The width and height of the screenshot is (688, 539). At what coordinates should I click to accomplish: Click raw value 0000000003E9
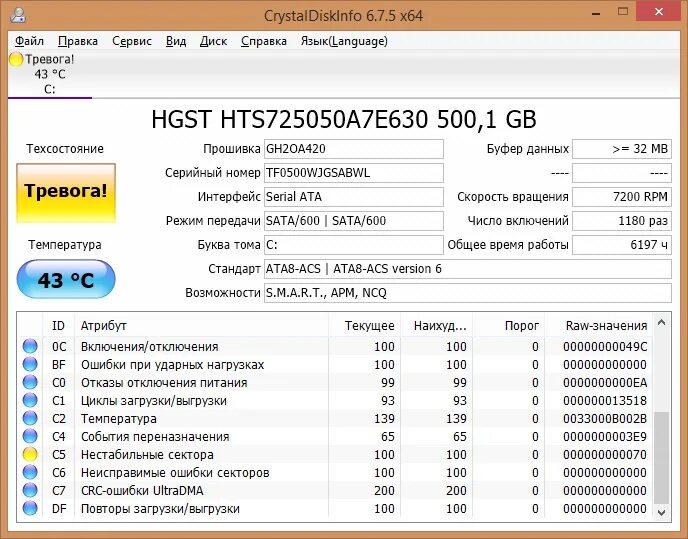[x=605, y=436]
